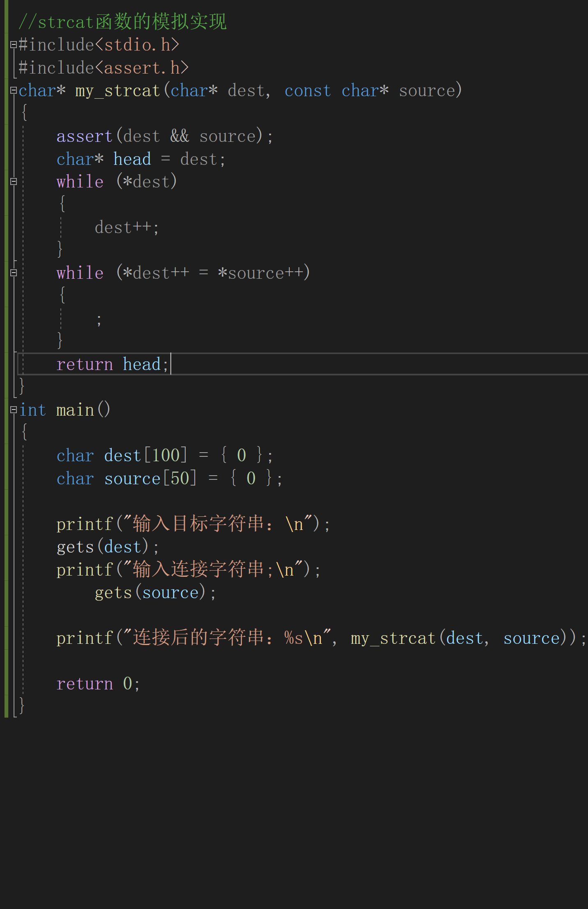Collapse the while (*dest++ = *source++) fold marker
The image size is (588, 909).
click(x=14, y=273)
